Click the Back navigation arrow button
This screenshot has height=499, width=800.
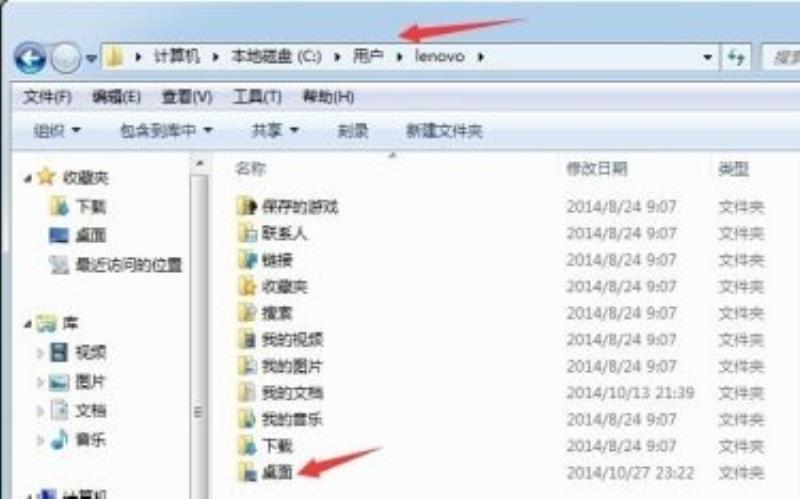point(30,58)
